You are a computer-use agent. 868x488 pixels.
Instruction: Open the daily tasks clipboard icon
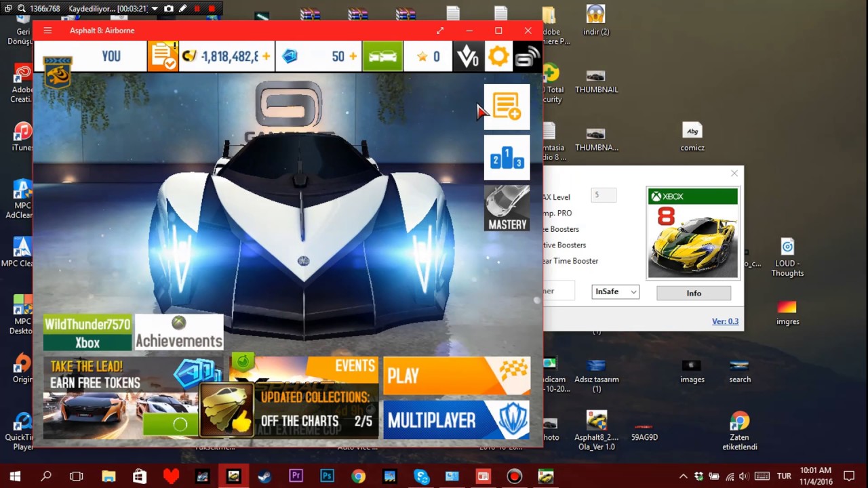point(163,56)
